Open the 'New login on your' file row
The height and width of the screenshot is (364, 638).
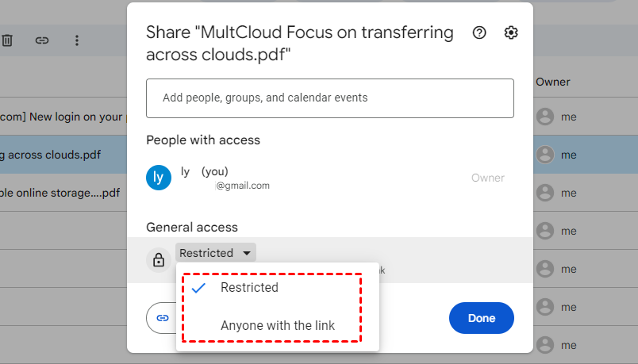pos(60,117)
